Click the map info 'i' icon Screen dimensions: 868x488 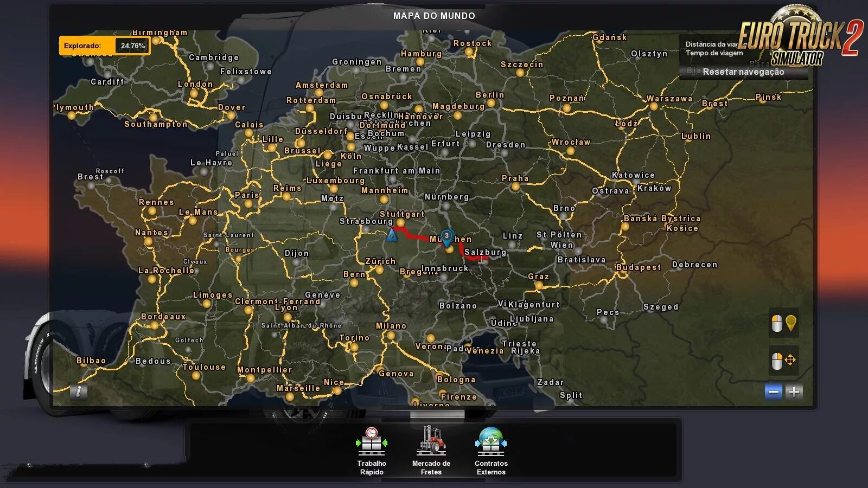point(79,391)
